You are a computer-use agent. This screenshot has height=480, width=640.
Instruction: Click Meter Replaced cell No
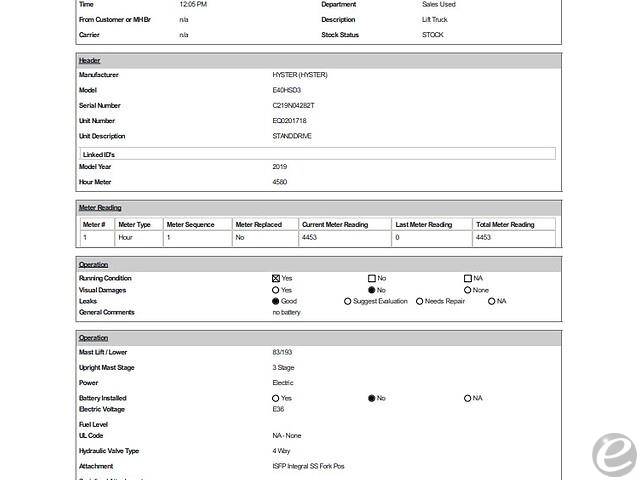(265, 238)
